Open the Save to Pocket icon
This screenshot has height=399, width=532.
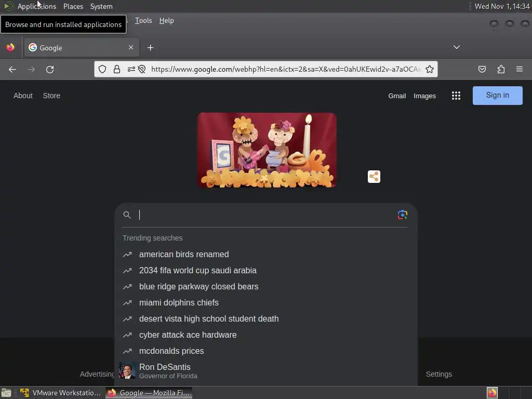tap(482, 69)
